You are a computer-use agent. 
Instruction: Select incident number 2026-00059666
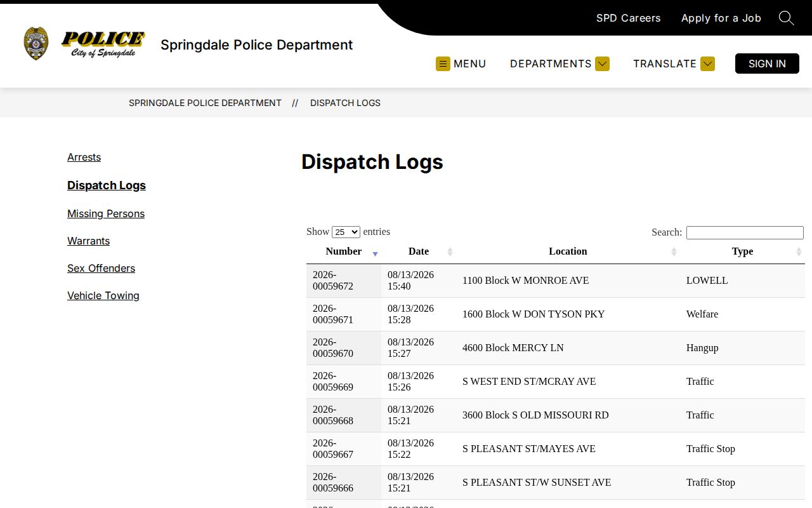point(333,483)
